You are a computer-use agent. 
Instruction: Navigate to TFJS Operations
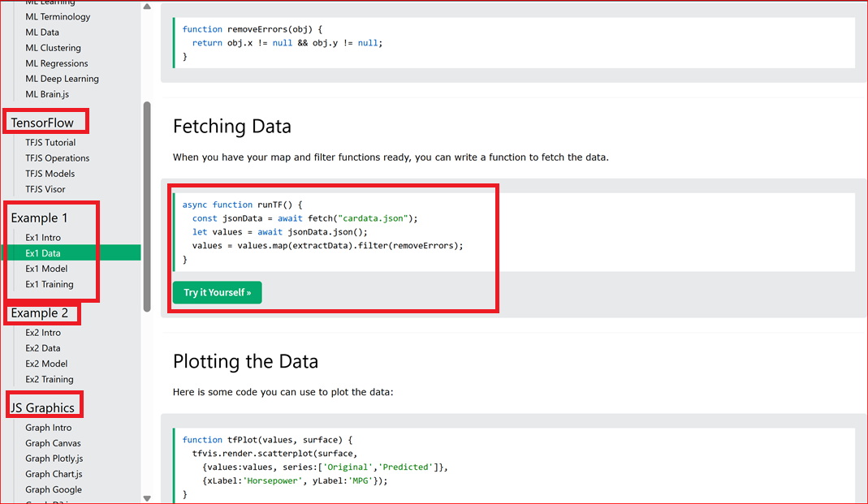[58, 158]
